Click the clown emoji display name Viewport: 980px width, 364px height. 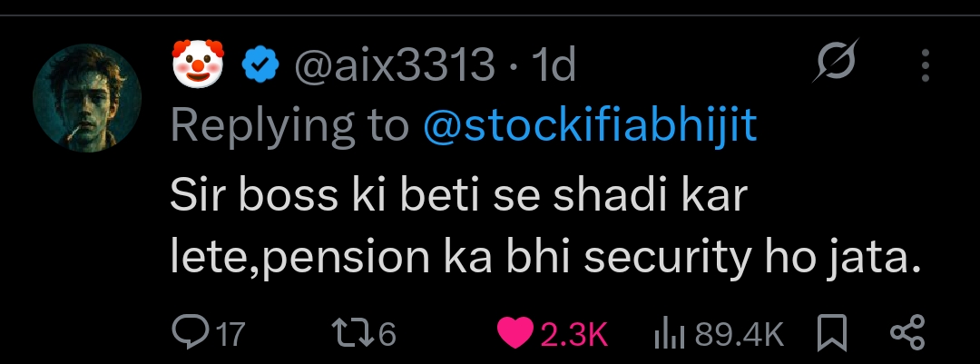click(x=198, y=64)
